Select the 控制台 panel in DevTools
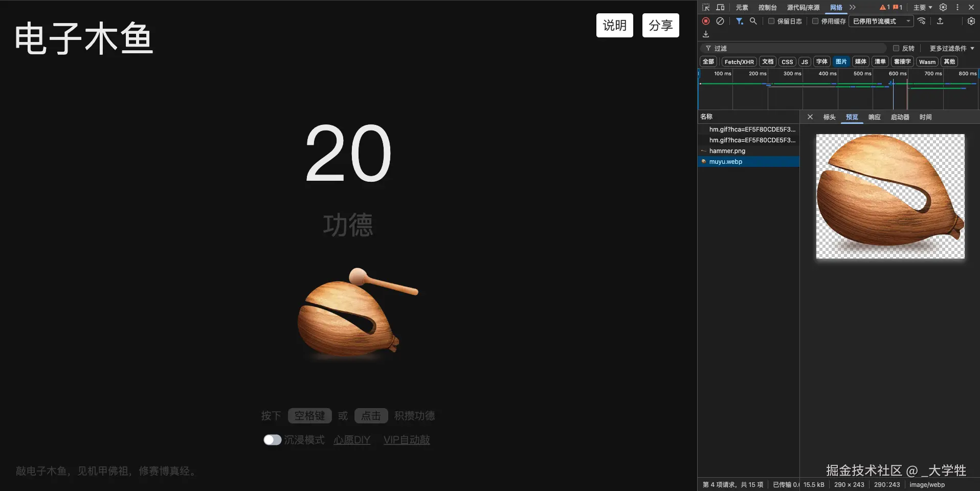 point(767,7)
